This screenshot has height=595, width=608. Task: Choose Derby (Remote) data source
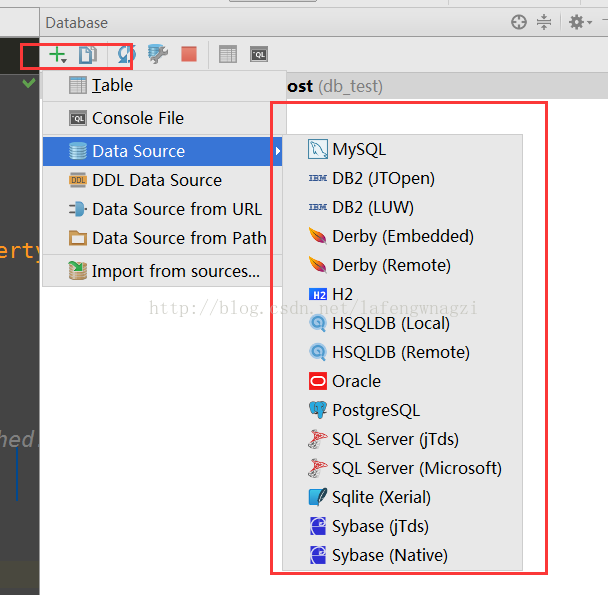click(x=402, y=266)
